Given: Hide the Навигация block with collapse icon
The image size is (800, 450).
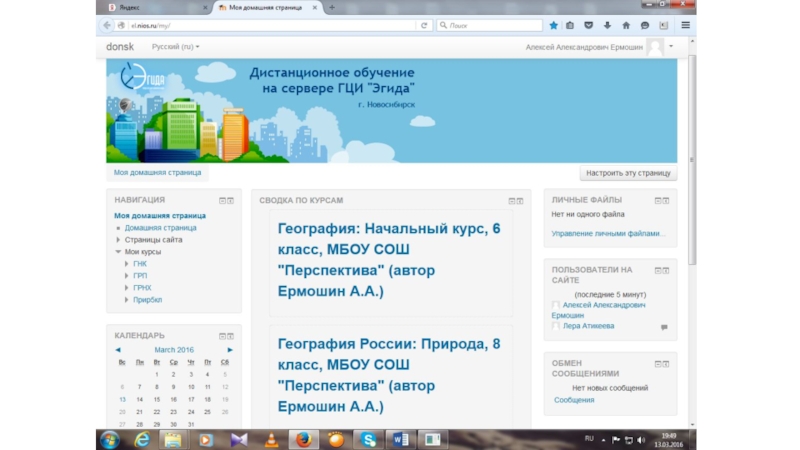Looking at the screenshot, I should (223, 200).
